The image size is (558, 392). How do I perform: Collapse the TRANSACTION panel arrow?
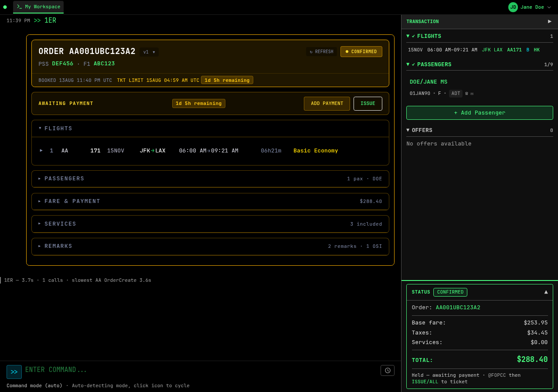tap(550, 21)
